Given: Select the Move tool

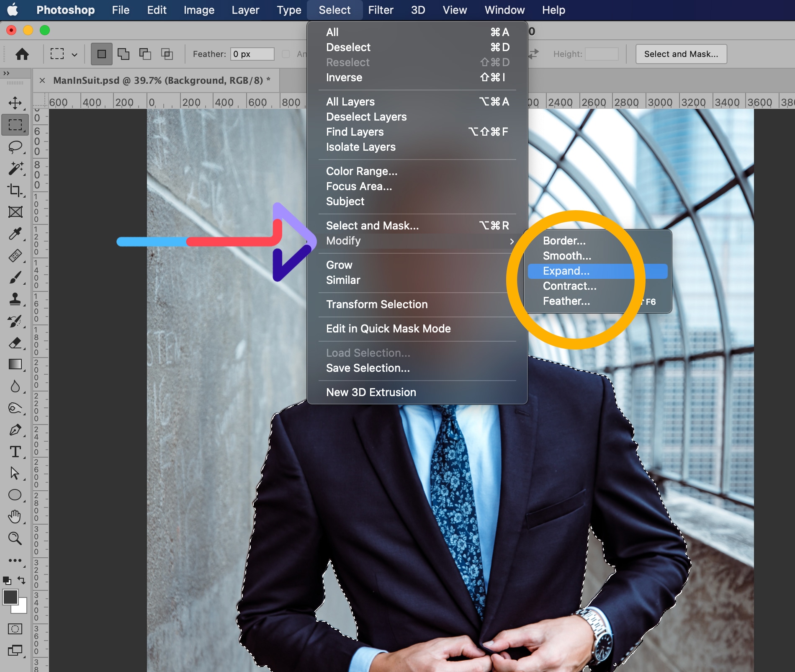Looking at the screenshot, I should (x=15, y=103).
